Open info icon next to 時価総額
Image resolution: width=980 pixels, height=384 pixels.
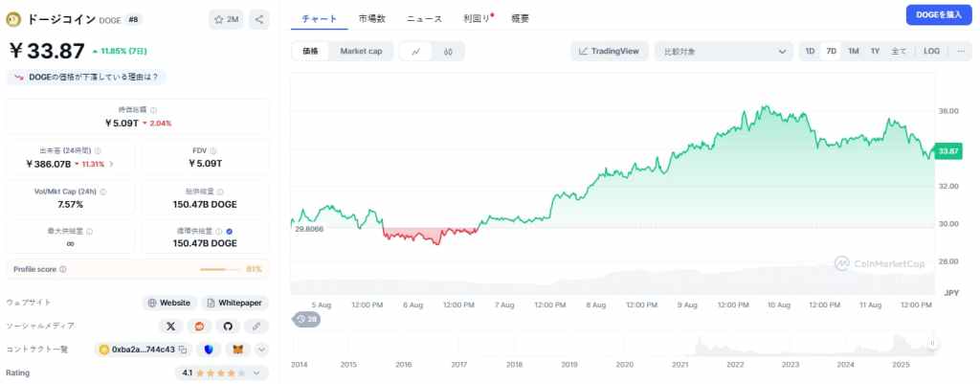(154, 110)
